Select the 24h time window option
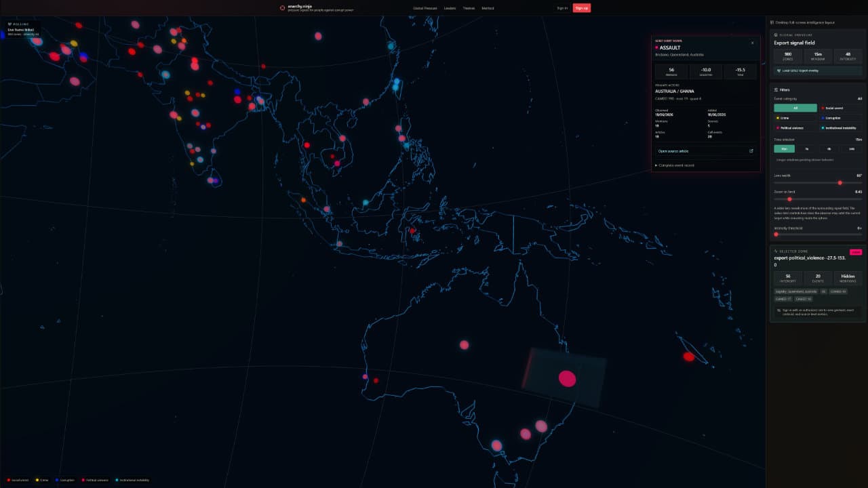 click(852, 148)
